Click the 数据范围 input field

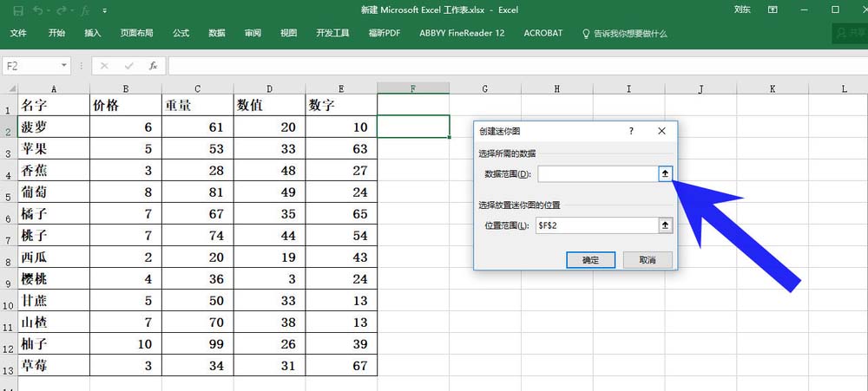tap(597, 173)
